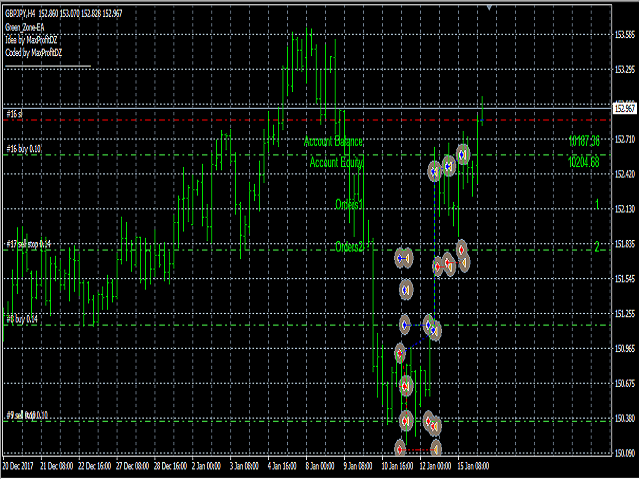Click the Account Balance label

pyautogui.click(x=333, y=142)
